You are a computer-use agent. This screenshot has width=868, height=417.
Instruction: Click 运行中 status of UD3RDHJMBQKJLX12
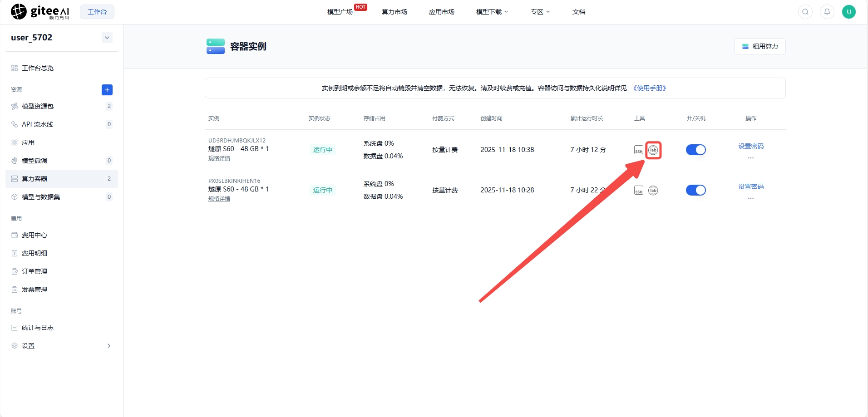(x=323, y=150)
